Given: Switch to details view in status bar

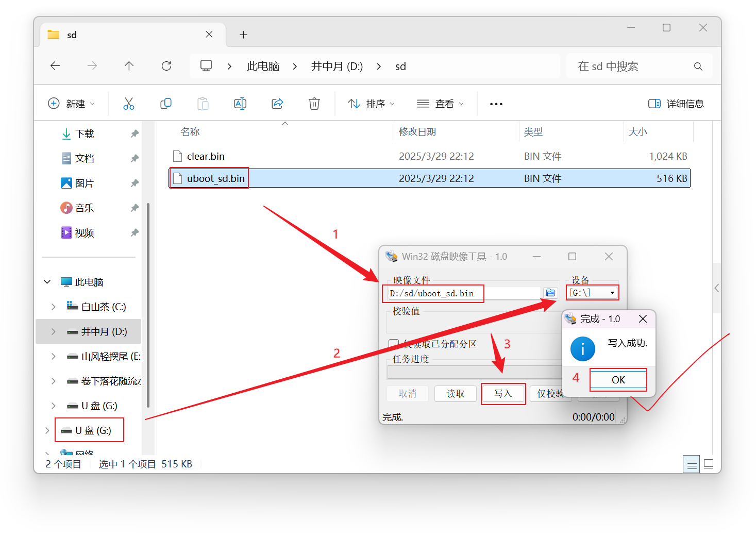Looking at the screenshot, I should 691,464.
